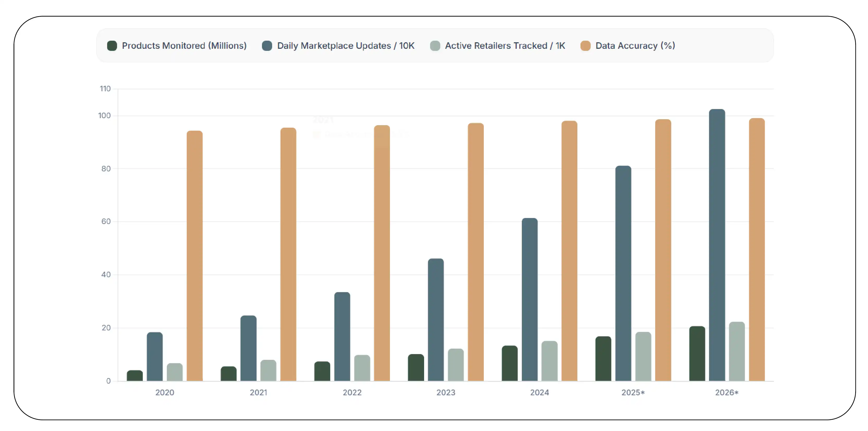Select the 2020 Daily Marketplace Updates bar
The image size is (868, 431).
pos(155,356)
